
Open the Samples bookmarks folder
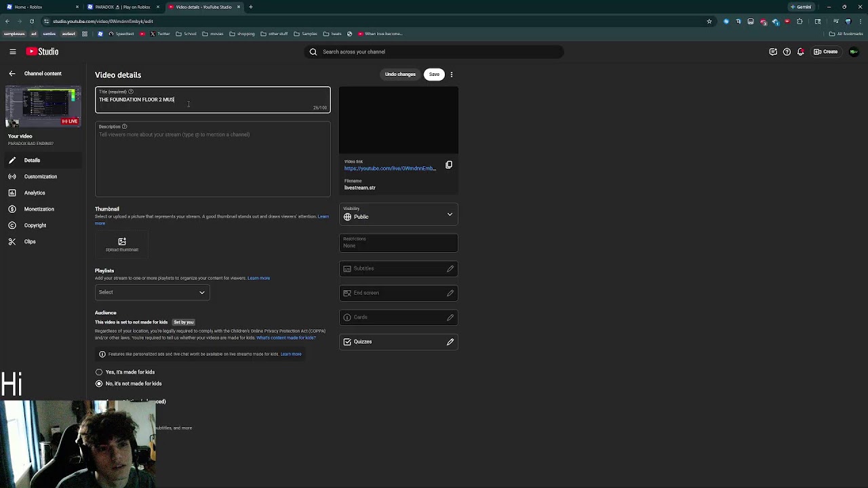coord(305,34)
